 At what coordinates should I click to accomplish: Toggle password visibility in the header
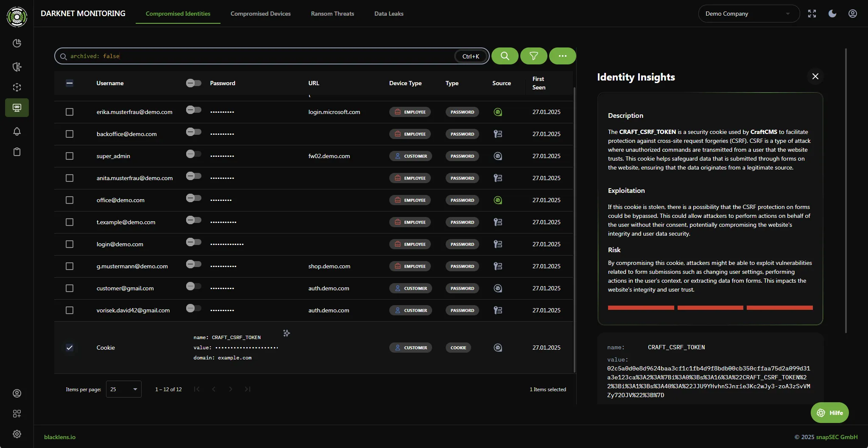point(193,83)
